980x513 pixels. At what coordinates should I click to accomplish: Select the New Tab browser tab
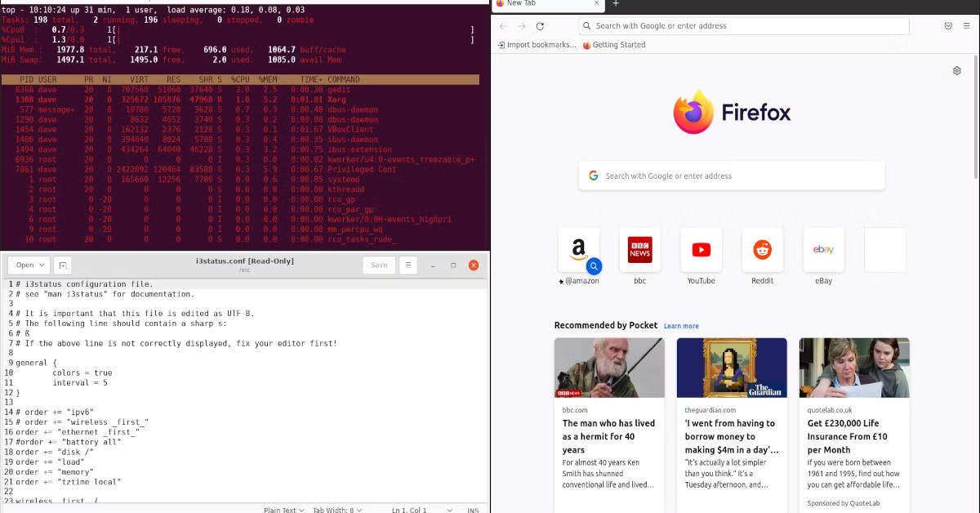[539, 5]
